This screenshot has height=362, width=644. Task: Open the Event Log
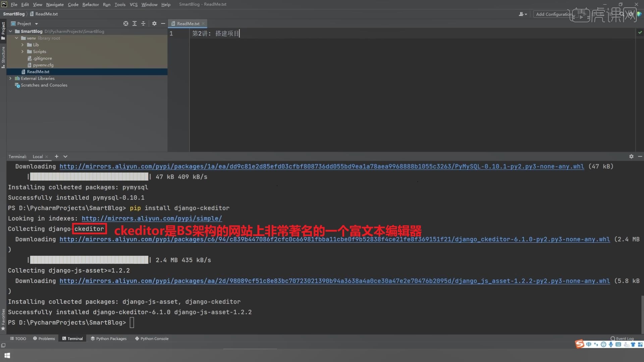623,339
